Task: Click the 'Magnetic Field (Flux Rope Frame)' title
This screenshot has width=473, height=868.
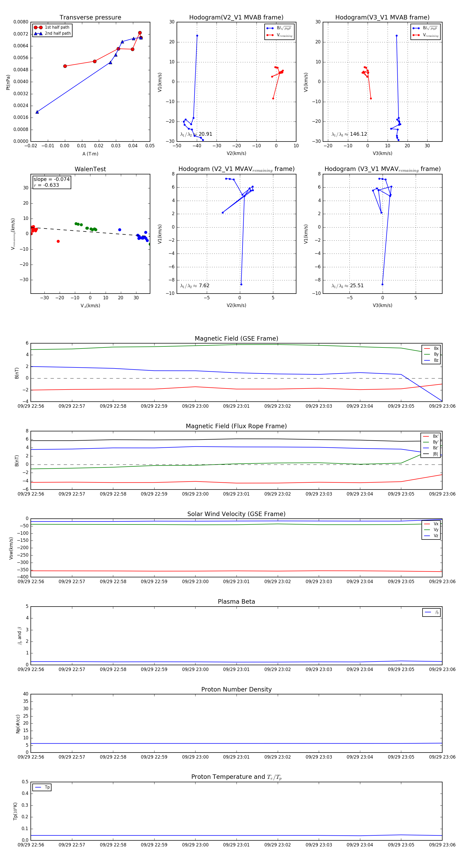Action: 236,426
